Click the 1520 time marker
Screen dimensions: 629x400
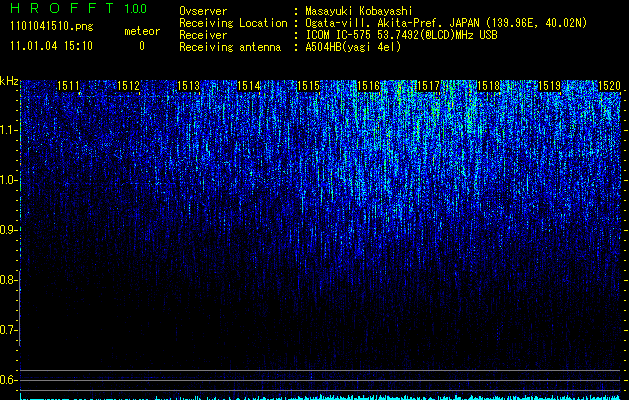(x=609, y=85)
